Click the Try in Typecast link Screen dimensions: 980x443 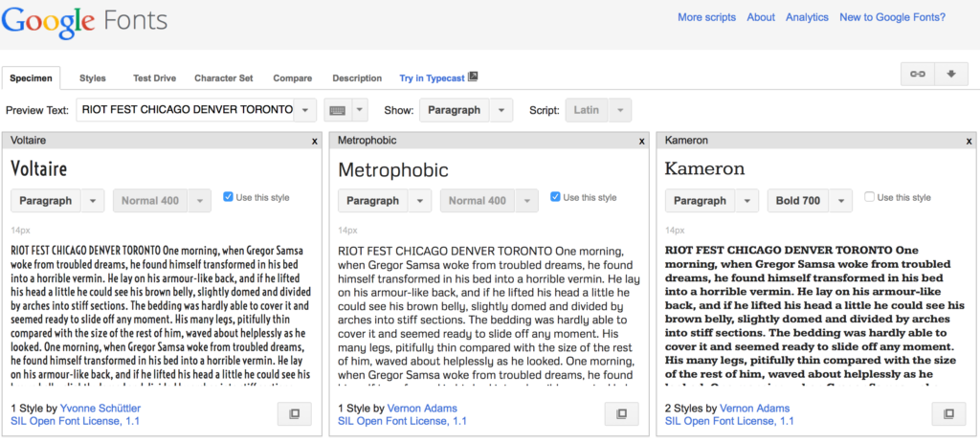click(432, 78)
